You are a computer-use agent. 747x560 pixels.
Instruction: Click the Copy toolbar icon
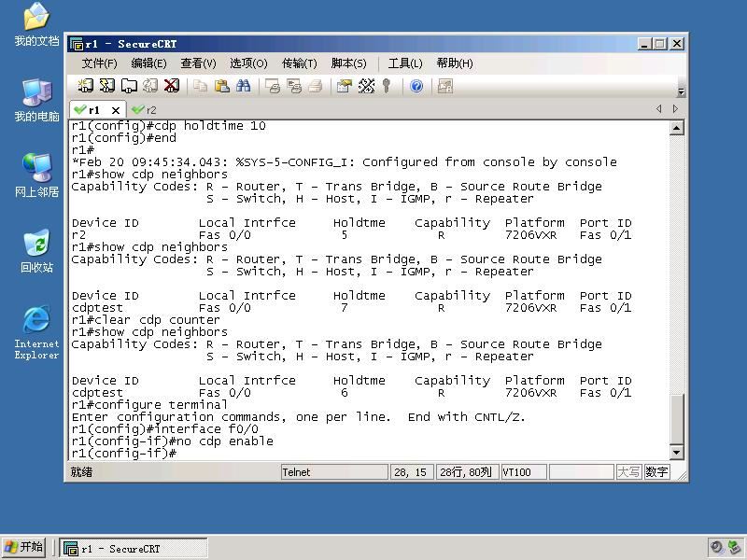click(200, 86)
